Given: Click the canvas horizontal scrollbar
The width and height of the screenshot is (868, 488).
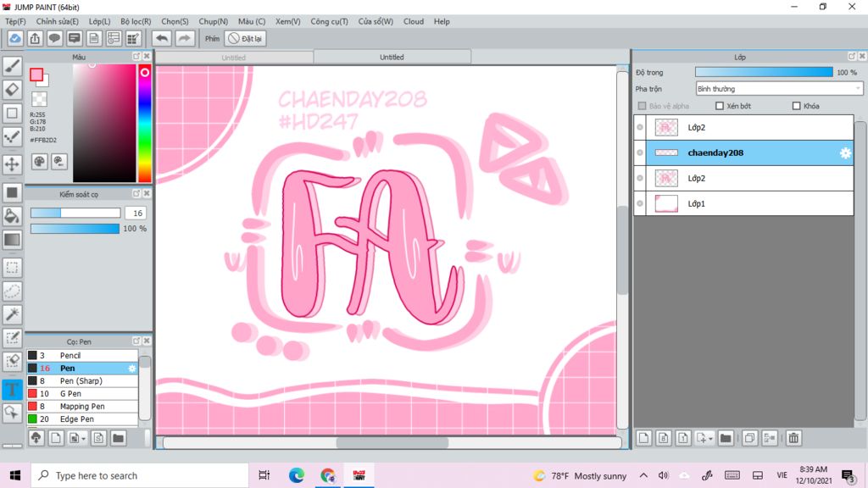Looking at the screenshot, I should click(392, 442).
